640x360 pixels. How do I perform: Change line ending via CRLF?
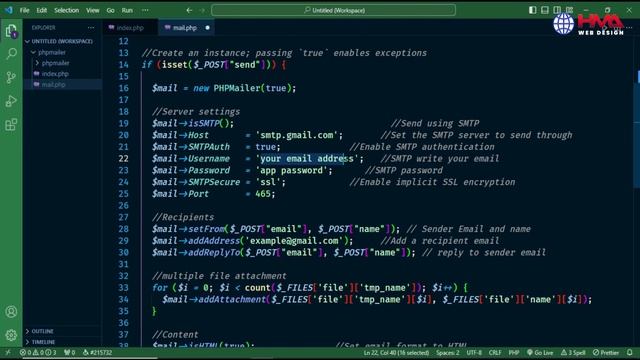[495, 352]
